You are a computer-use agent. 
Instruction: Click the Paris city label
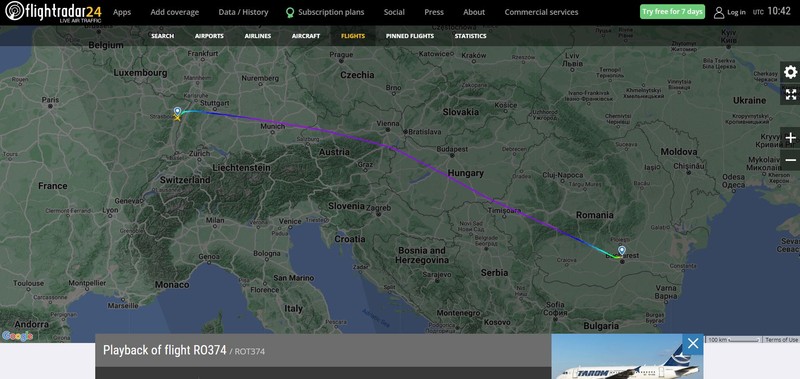click(50, 100)
